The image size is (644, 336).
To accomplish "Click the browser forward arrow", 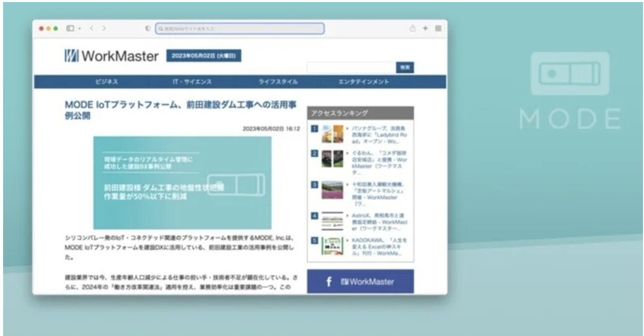I will (104, 29).
